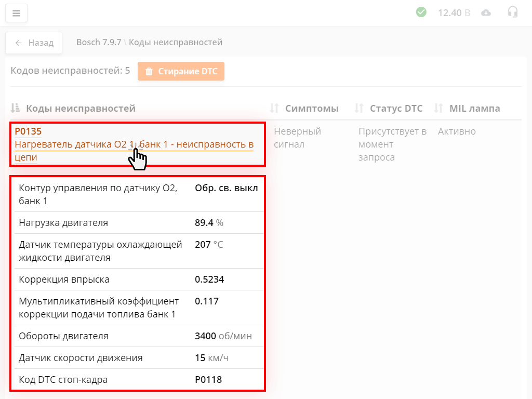Click the Активно MIL lamp status cell
The height and width of the screenshot is (399, 532).
coord(457,131)
